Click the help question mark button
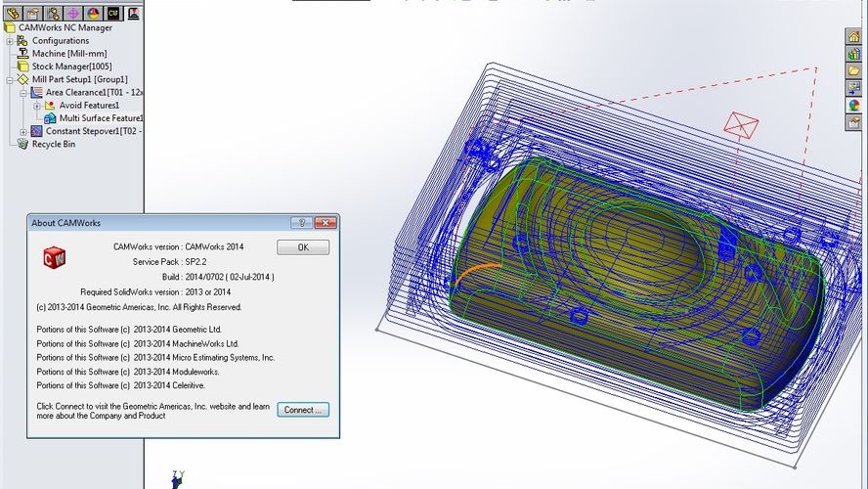The height and width of the screenshot is (489, 868). tap(302, 223)
